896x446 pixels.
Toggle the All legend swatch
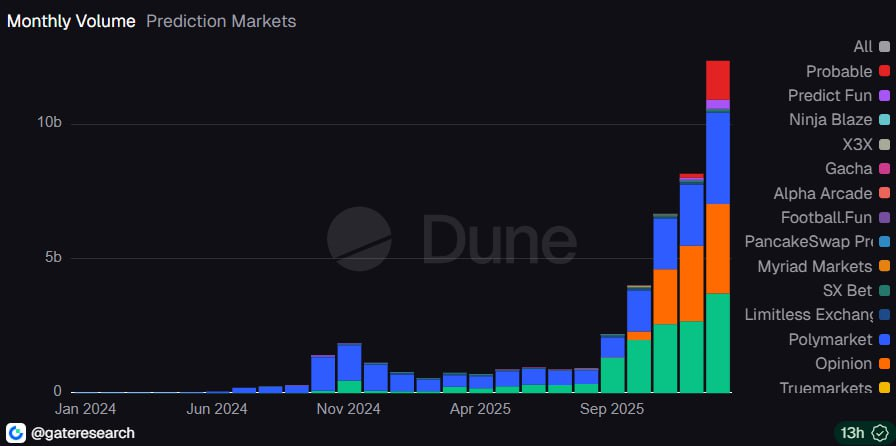pyautogui.click(x=885, y=47)
